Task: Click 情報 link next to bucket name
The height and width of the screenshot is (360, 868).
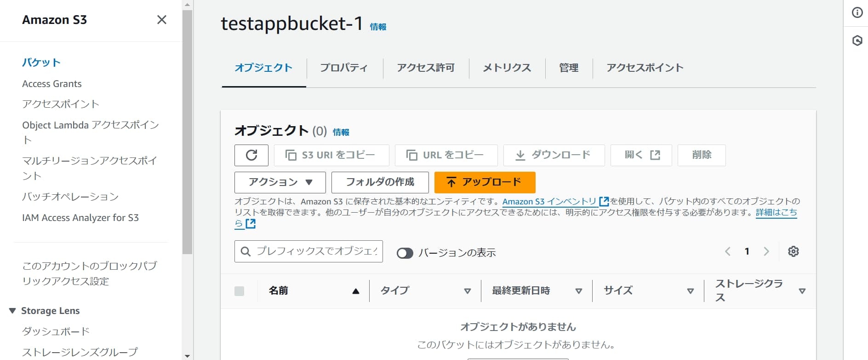Action: click(378, 27)
